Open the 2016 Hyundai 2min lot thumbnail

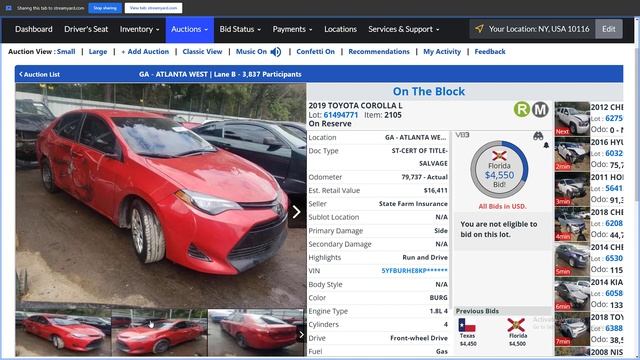click(x=572, y=154)
